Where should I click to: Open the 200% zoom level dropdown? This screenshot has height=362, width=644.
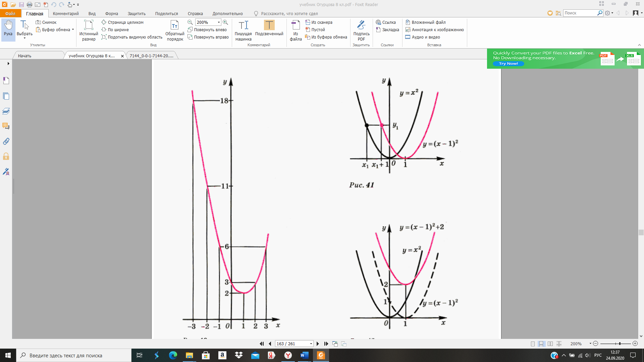tap(219, 22)
